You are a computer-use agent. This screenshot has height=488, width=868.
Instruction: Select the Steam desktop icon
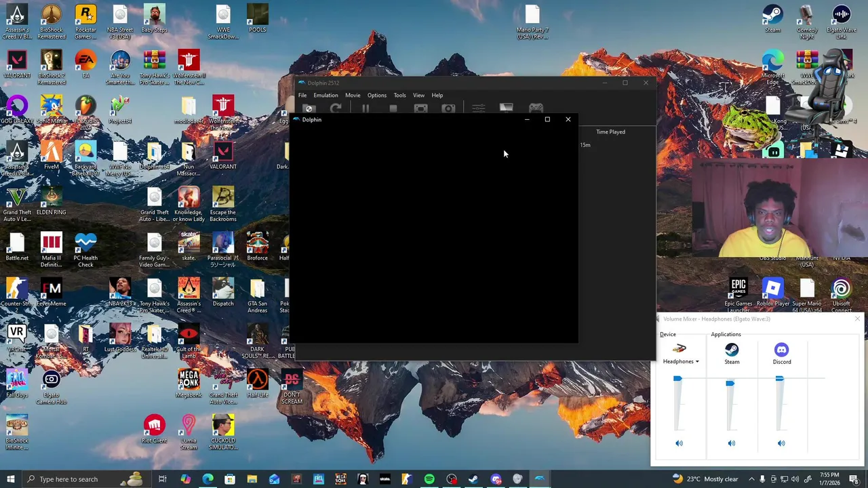click(772, 19)
